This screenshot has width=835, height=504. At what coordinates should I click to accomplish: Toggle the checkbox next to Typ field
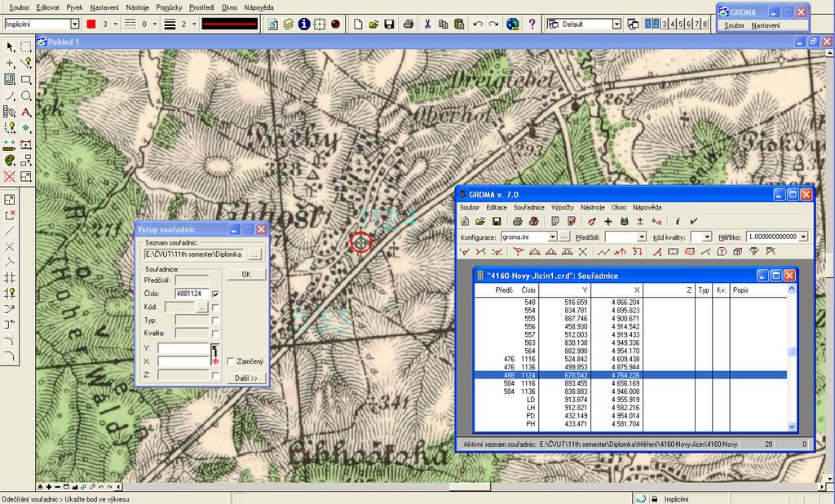click(215, 321)
